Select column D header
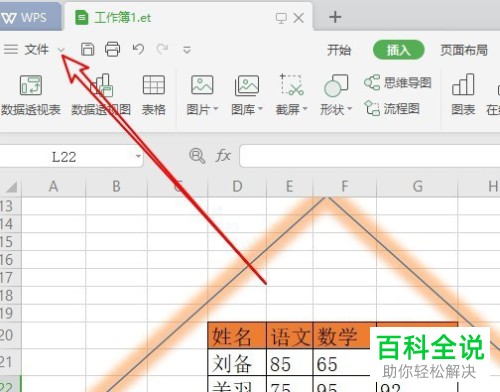 tap(237, 187)
